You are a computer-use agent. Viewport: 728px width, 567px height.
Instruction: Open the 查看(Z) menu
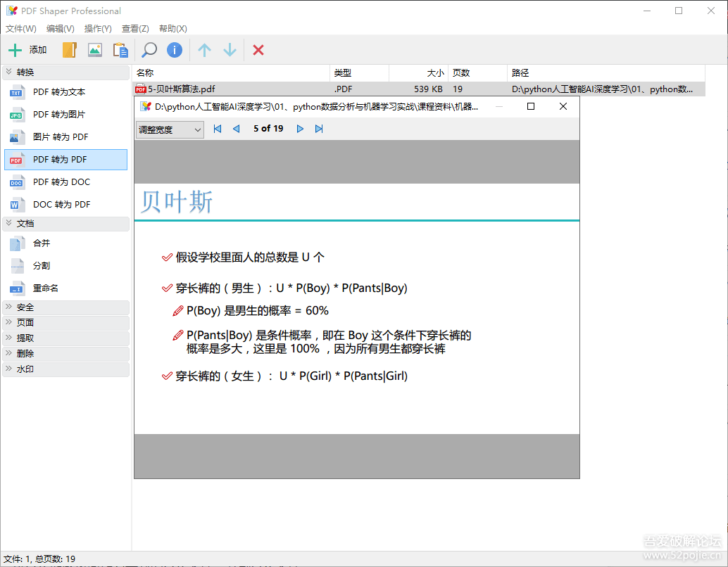click(135, 29)
